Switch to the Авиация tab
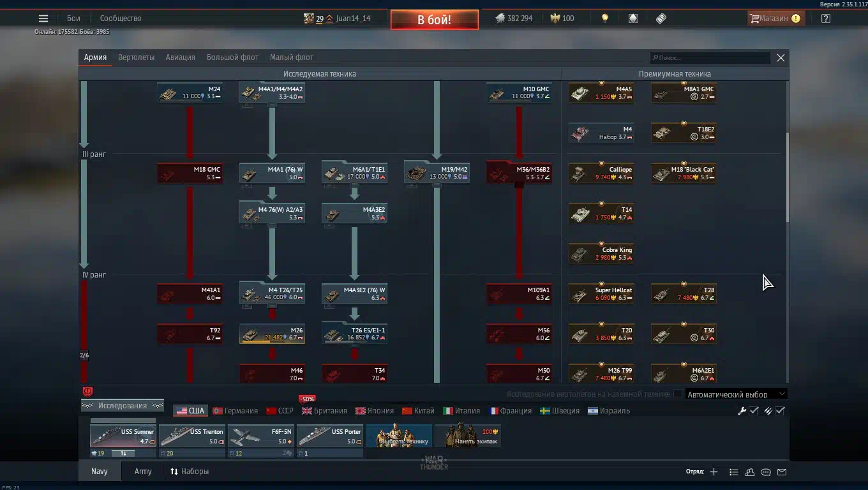 tap(181, 57)
